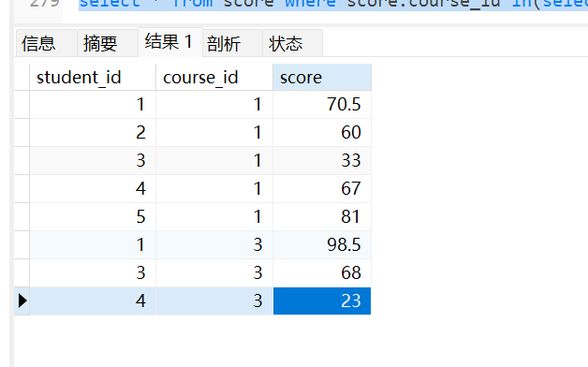Select student_id cell in the 81 row
The width and height of the screenshot is (588, 367).
pyautogui.click(x=93, y=216)
